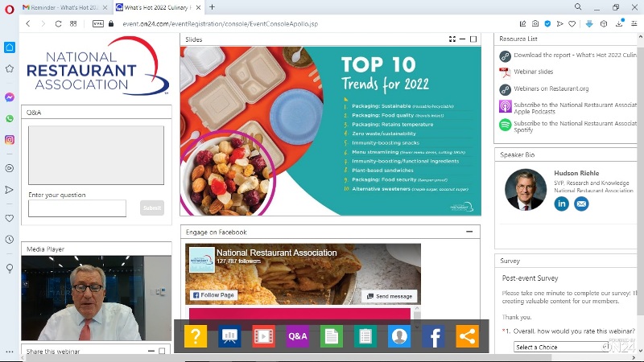This screenshot has width=644, height=362.
Task: Send message to National Restaurant Association
Action: [390, 296]
